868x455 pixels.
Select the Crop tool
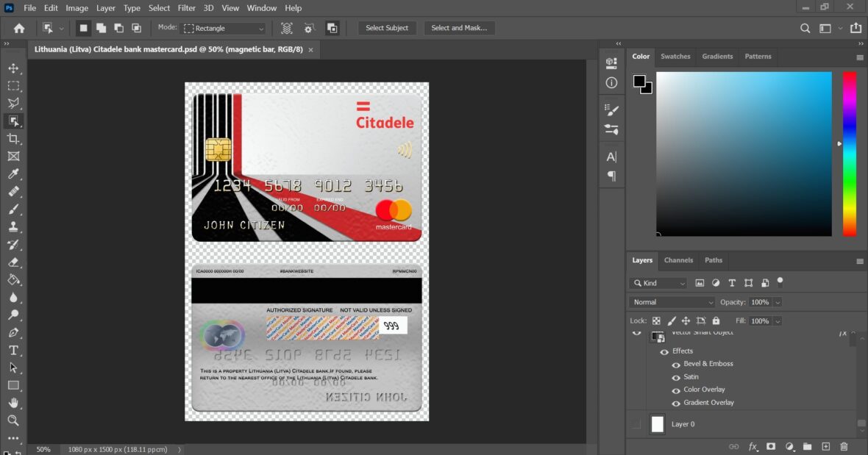tap(13, 138)
